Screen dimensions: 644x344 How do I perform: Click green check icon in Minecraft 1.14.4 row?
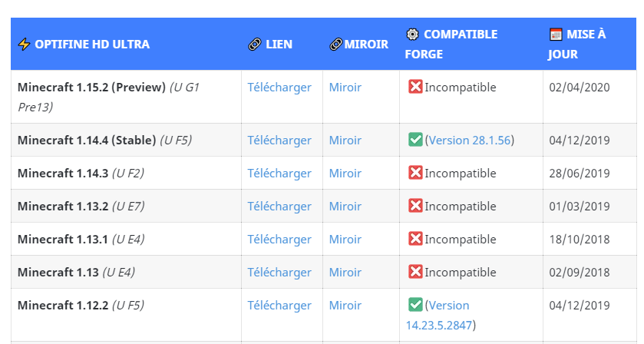[x=415, y=140]
